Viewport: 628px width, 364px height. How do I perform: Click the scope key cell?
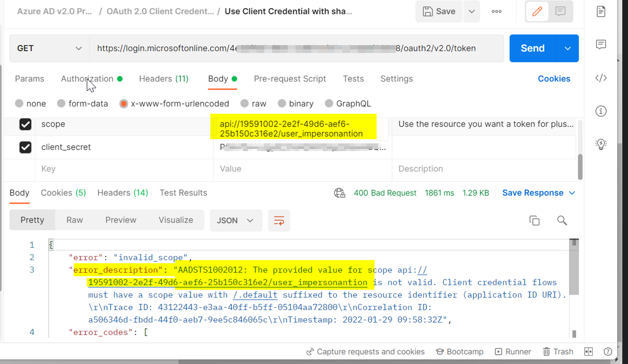tap(124, 124)
